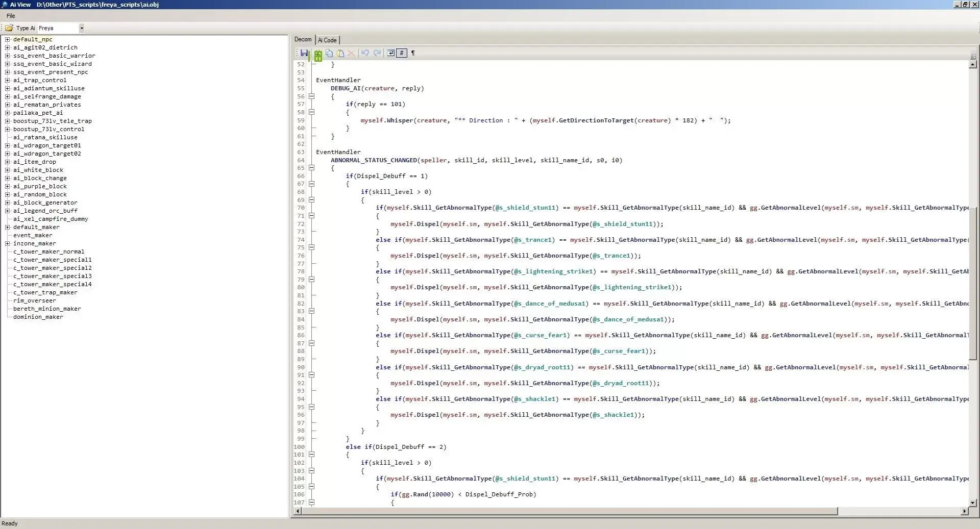Image resolution: width=980 pixels, height=529 pixels.
Task: Collapse code fold at line 75
Action: tap(311, 247)
